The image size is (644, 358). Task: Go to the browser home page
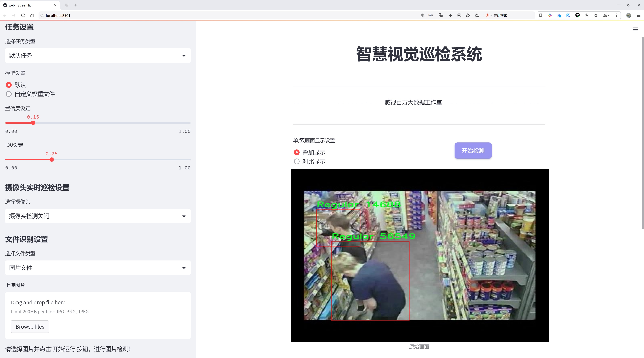pos(32,16)
